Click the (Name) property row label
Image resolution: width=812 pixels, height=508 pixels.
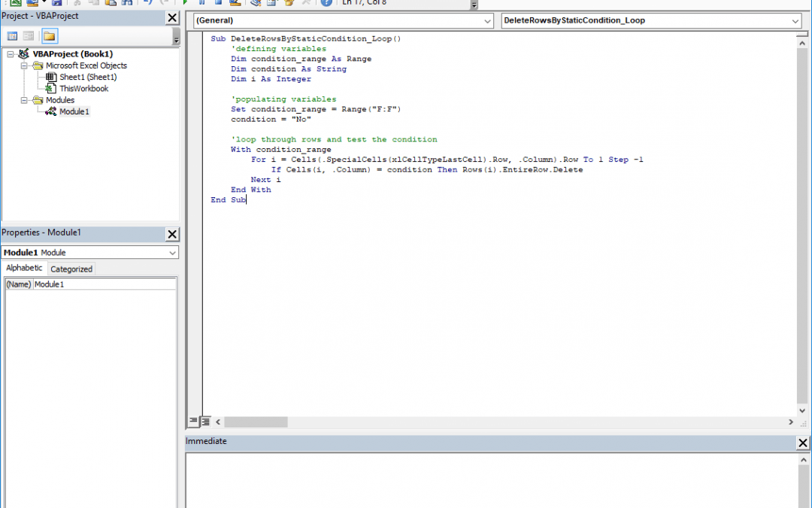(x=19, y=284)
